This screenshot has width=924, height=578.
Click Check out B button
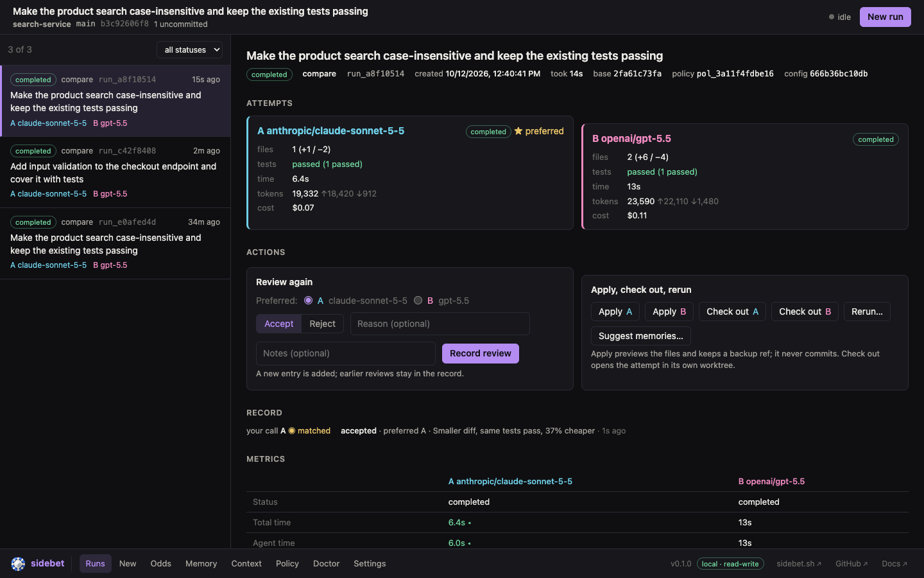point(805,311)
